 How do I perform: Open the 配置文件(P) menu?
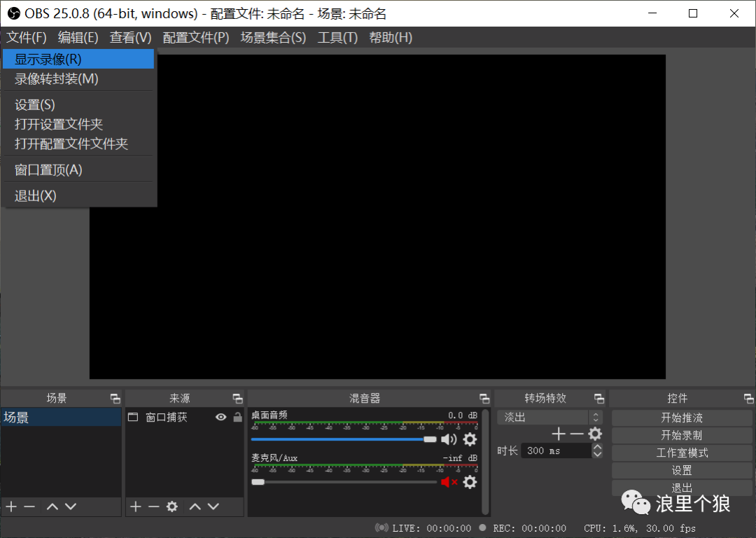(196, 38)
